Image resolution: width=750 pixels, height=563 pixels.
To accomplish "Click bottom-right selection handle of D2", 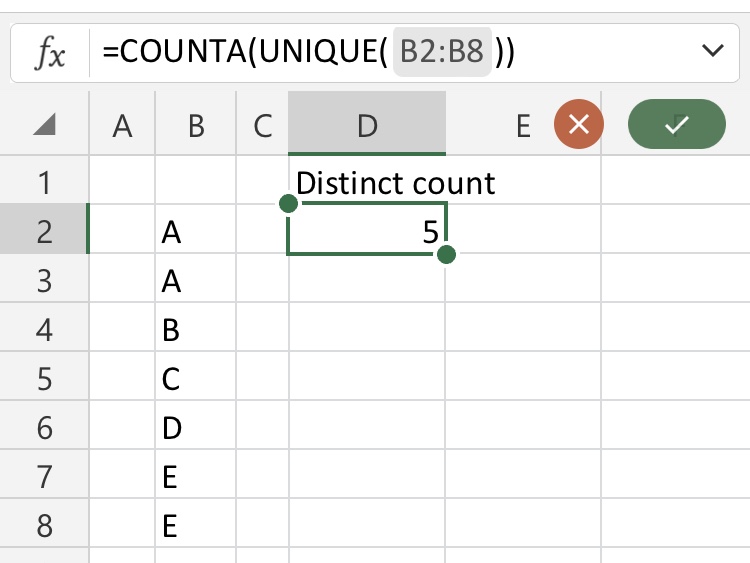I will 446,255.
